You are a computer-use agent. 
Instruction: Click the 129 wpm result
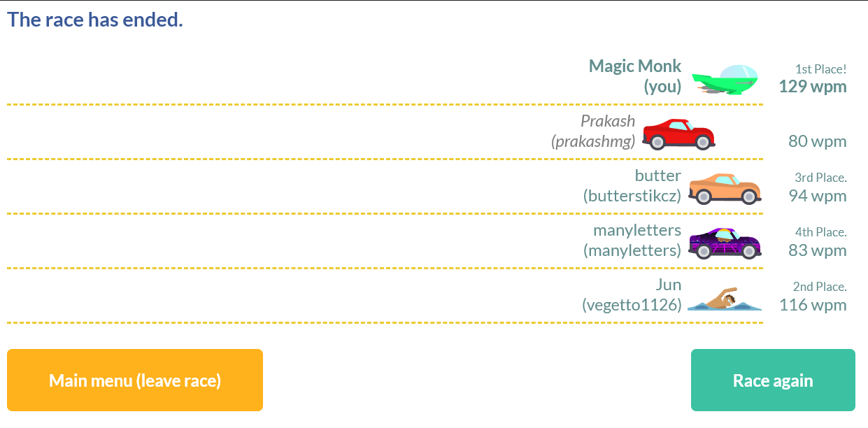point(813,87)
